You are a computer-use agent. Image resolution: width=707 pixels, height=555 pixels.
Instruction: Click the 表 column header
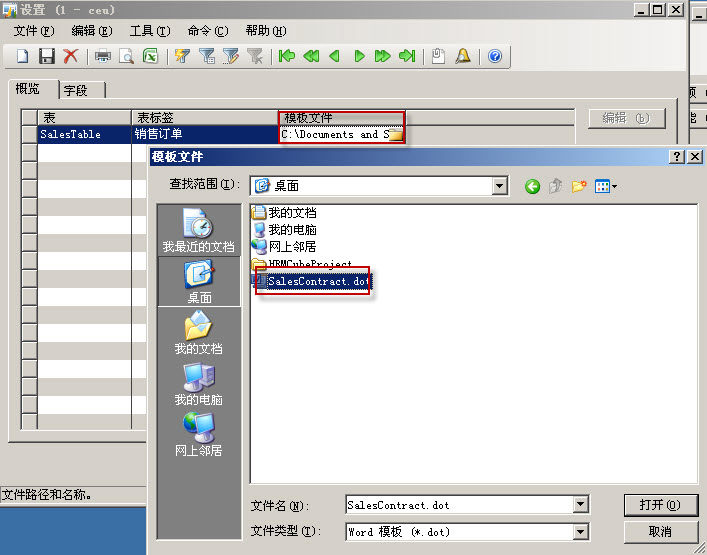point(84,118)
